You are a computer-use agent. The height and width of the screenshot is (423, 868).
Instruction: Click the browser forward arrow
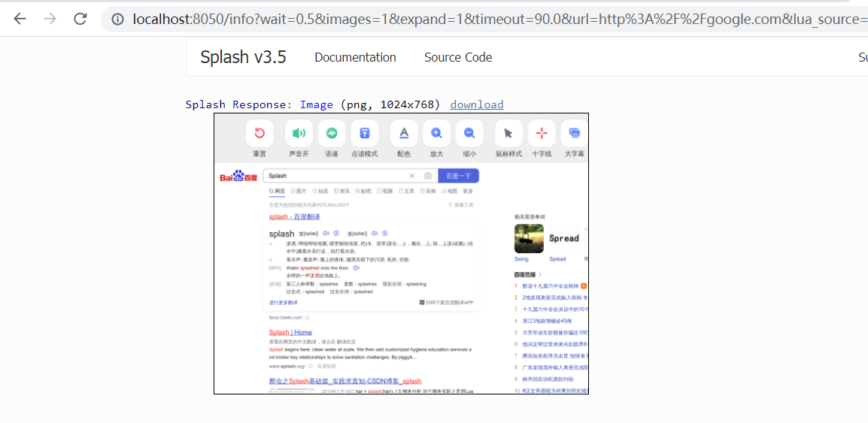click(x=50, y=19)
